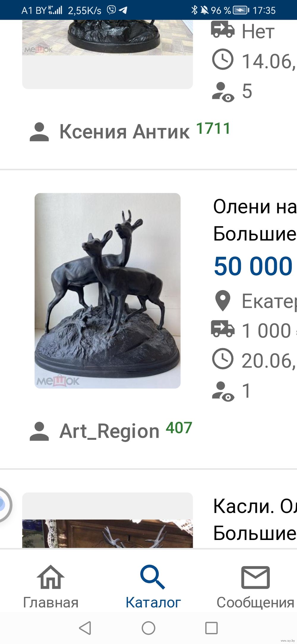Tap the Android home circle button
Viewport: 297px width, 644px height.
point(148,628)
